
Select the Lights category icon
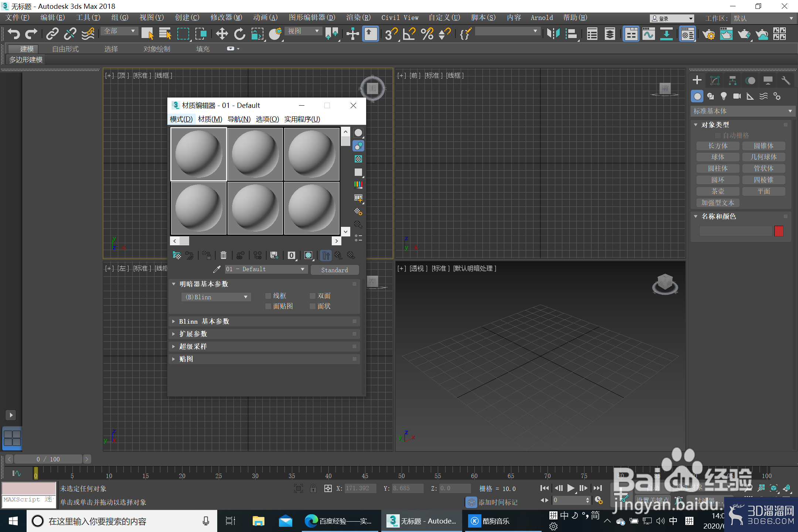[724, 96]
